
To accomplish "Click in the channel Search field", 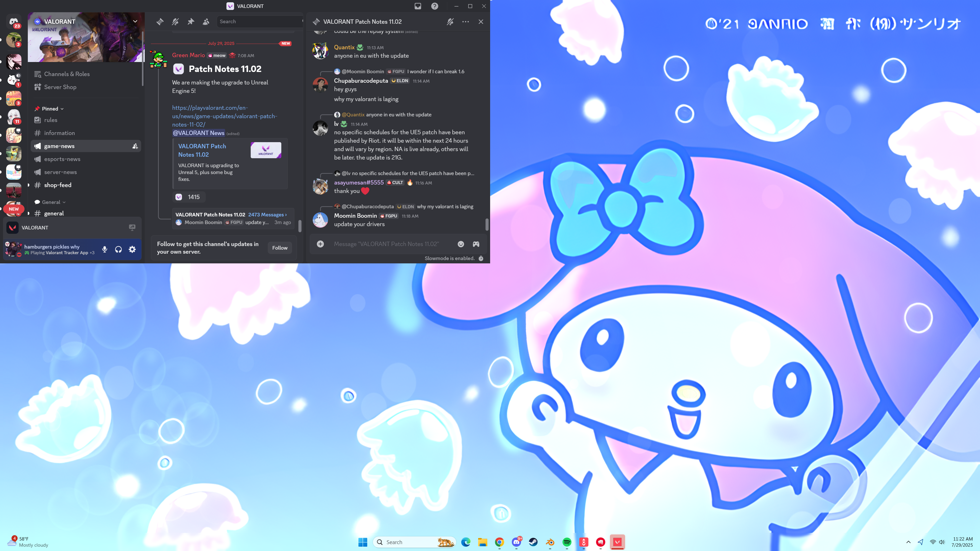I will [x=260, y=22].
